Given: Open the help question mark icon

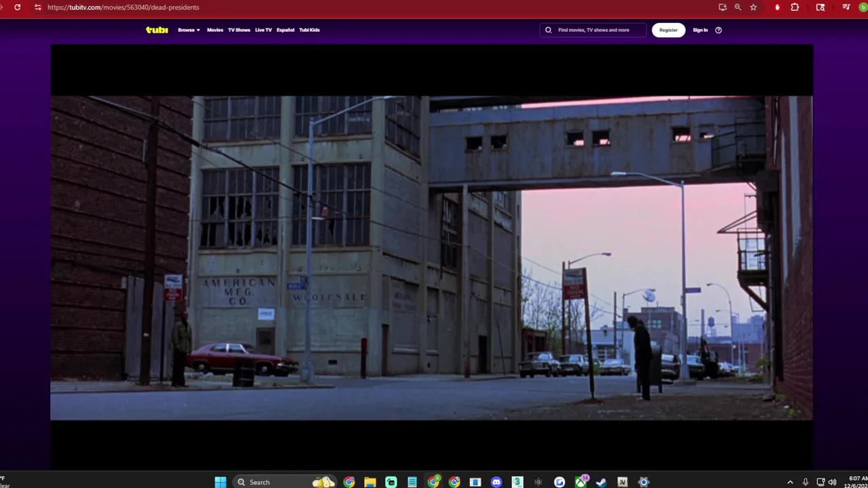Looking at the screenshot, I should pyautogui.click(x=718, y=30).
